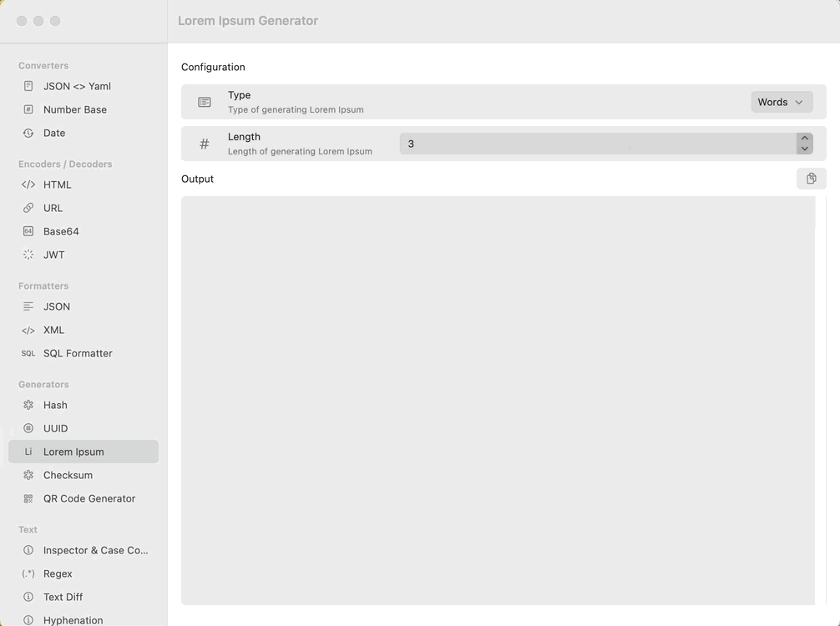Open the Checksum tool

tap(83, 475)
